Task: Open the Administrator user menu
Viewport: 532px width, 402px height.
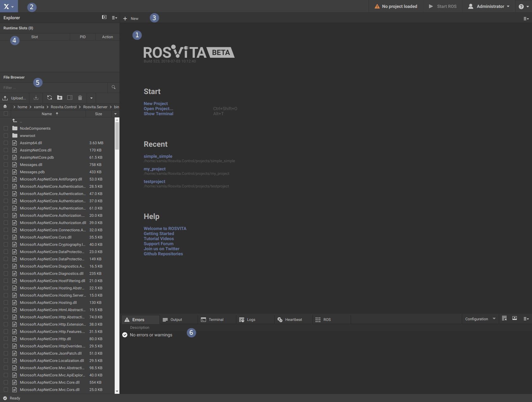Action: point(489,6)
